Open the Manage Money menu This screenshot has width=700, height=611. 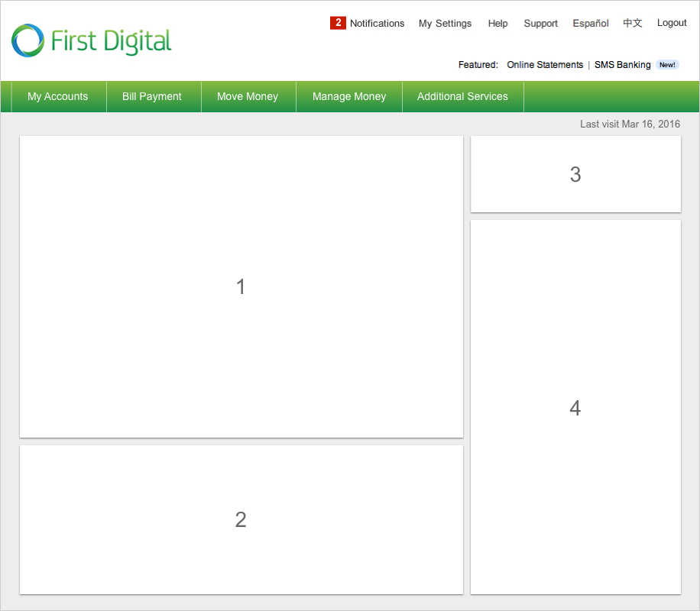pos(349,96)
